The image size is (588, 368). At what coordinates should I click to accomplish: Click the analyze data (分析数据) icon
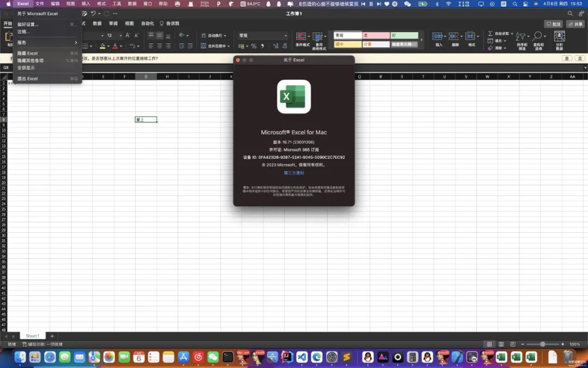tap(559, 37)
